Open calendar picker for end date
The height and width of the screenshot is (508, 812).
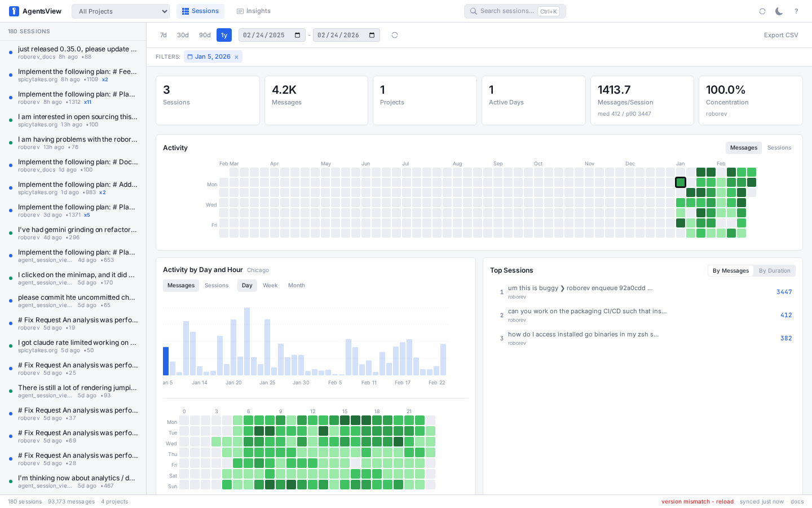pos(372,35)
